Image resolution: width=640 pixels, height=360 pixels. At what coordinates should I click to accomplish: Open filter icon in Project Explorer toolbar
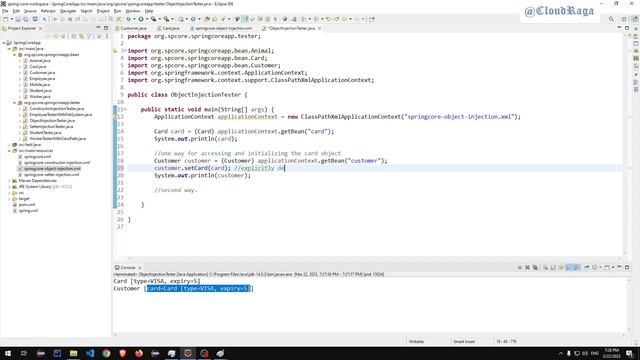[x=89, y=36]
